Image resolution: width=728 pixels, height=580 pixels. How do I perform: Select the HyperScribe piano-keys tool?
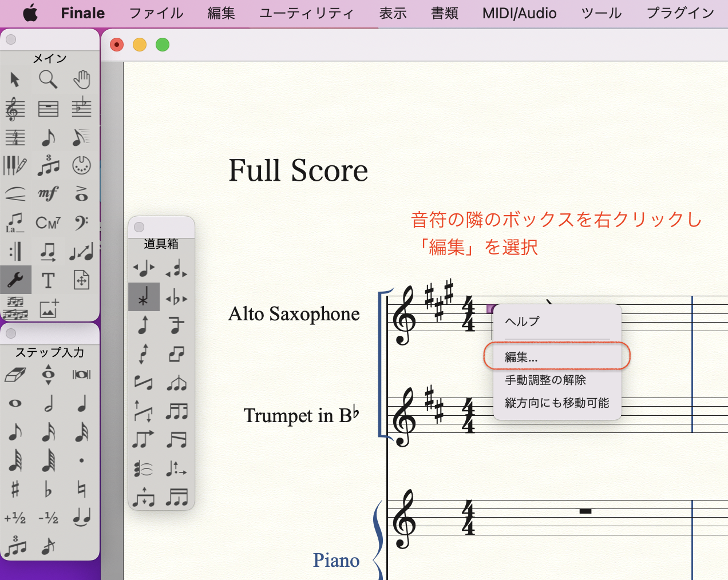(x=15, y=166)
